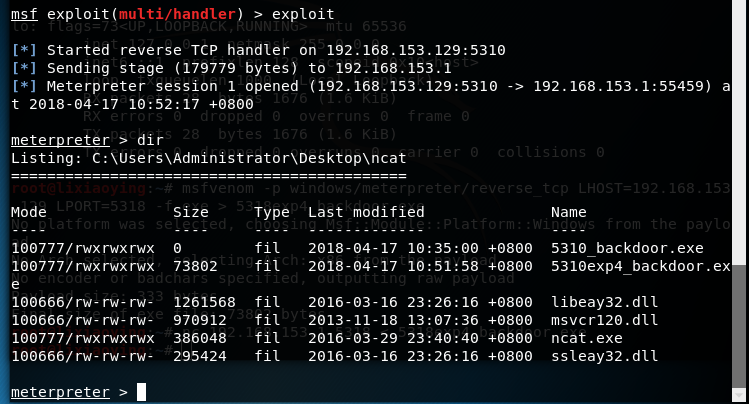Click file name ncat.exe

(x=587, y=338)
